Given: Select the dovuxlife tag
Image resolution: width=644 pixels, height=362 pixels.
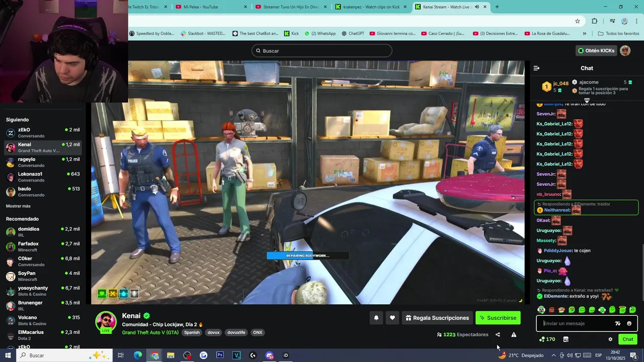Looking at the screenshot, I should click(236, 332).
